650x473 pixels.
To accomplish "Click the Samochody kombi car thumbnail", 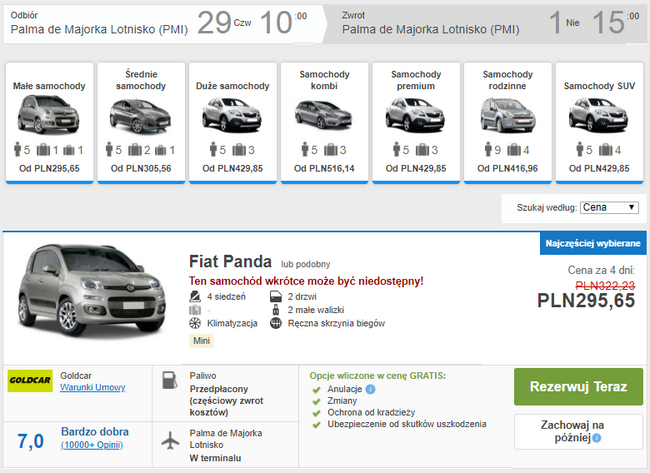I will click(x=324, y=114).
